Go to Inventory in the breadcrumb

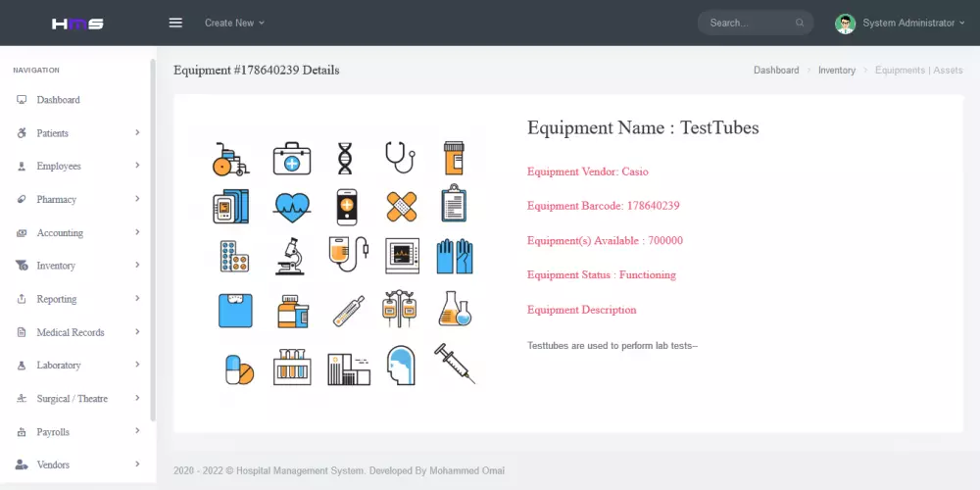pos(836,70)
